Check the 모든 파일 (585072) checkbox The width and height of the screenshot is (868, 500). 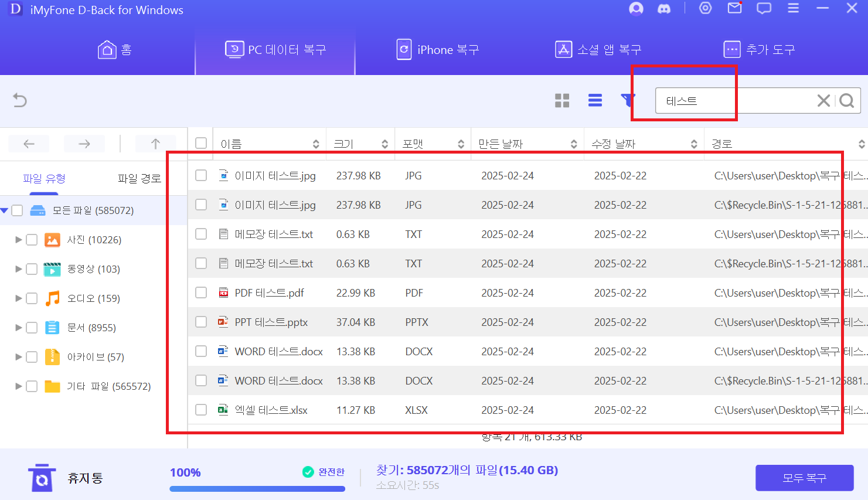17,210
